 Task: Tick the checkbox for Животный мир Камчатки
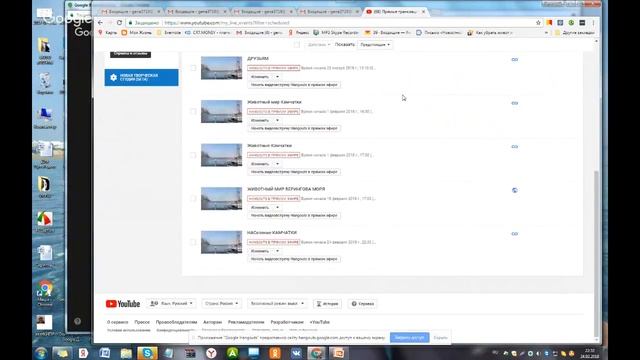[x=193, y=111]
